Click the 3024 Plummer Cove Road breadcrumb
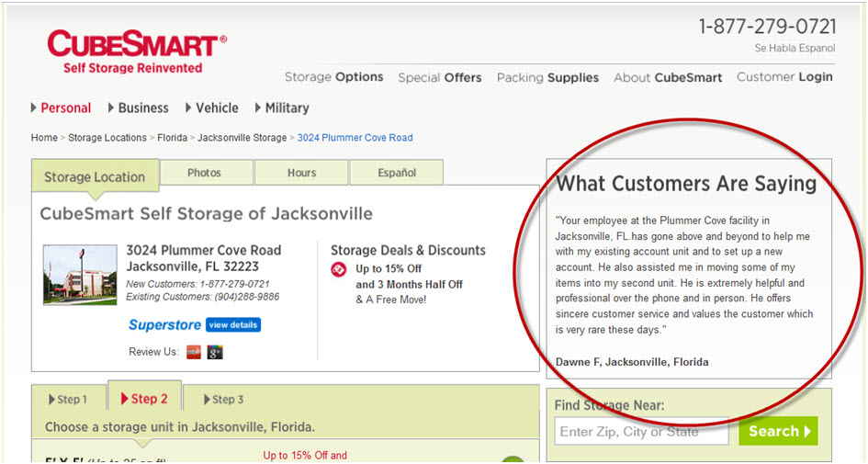 355,138
